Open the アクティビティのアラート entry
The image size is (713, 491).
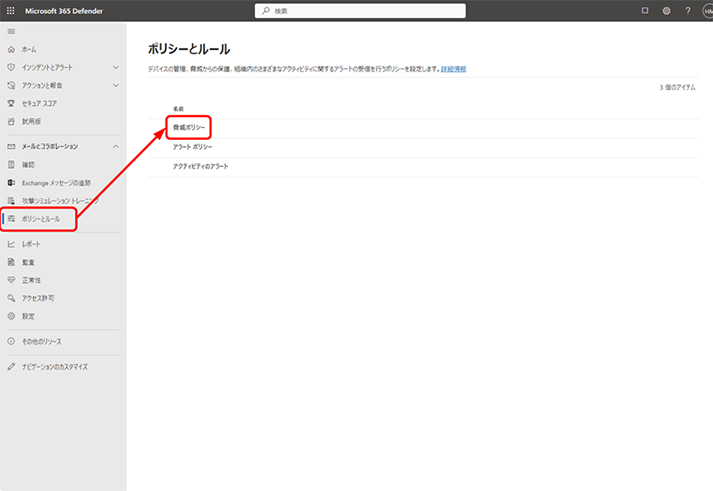(x=201, y=166)
